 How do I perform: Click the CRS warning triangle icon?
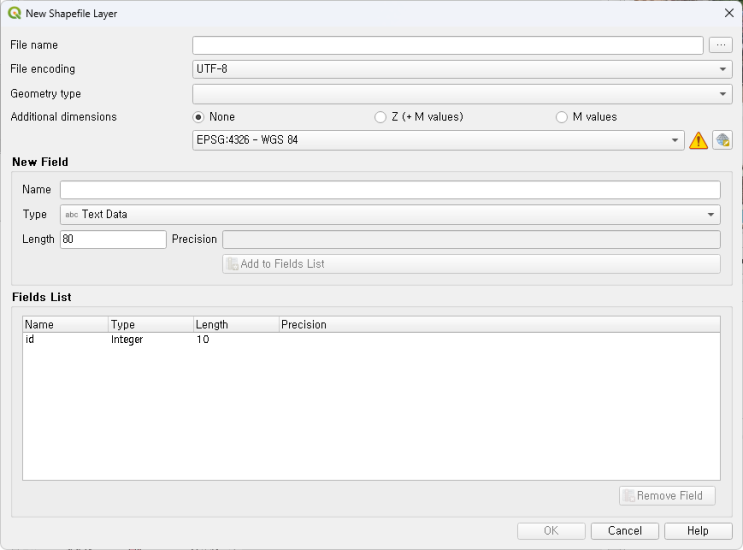click(698, 141)
